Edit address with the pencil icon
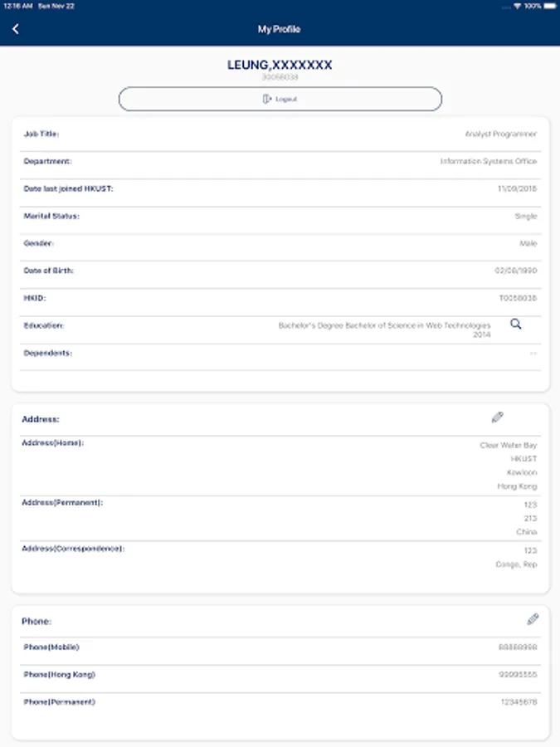 [497, 417]
